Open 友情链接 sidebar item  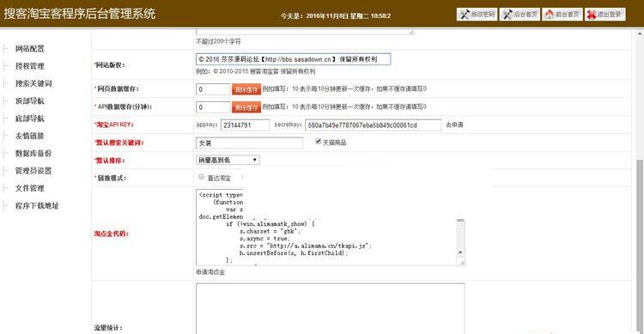pyautogui.click(x=29, y=136)
